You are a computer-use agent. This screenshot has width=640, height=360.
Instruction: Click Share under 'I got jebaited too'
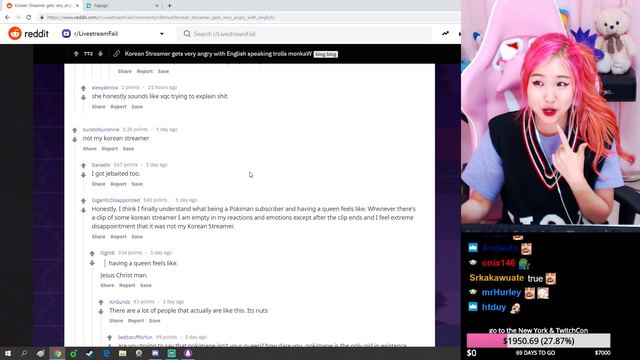pos(98,184)
